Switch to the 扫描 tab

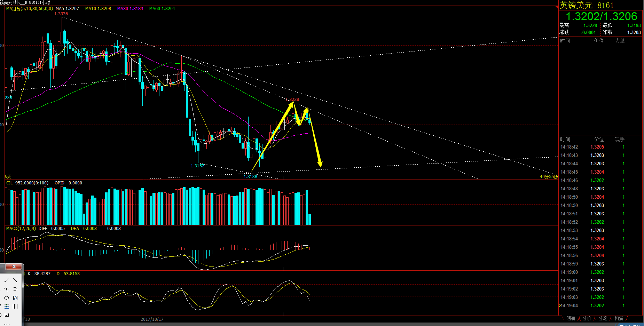pos(619,318)
